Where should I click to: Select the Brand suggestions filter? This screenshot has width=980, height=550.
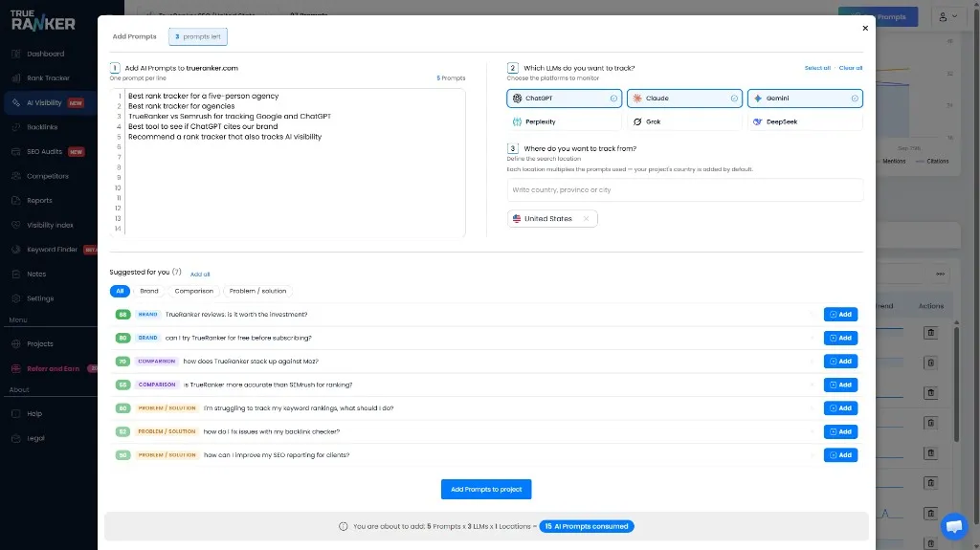click(148, 291)
